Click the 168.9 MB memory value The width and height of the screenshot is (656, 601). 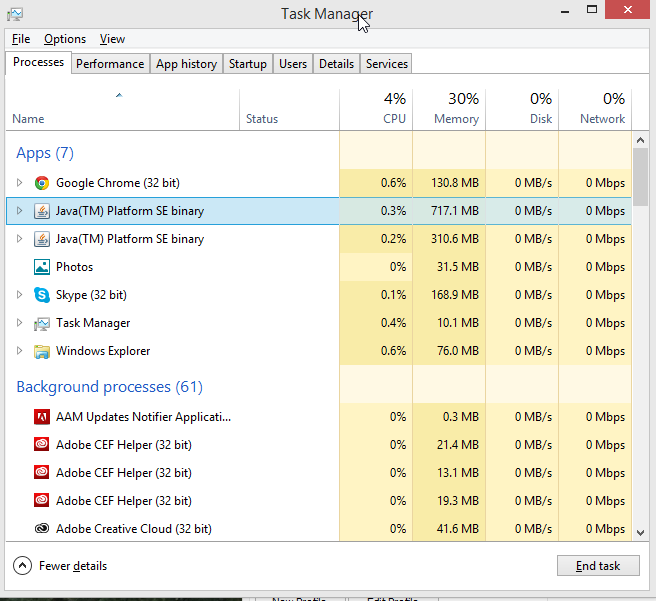coord(455,295)
